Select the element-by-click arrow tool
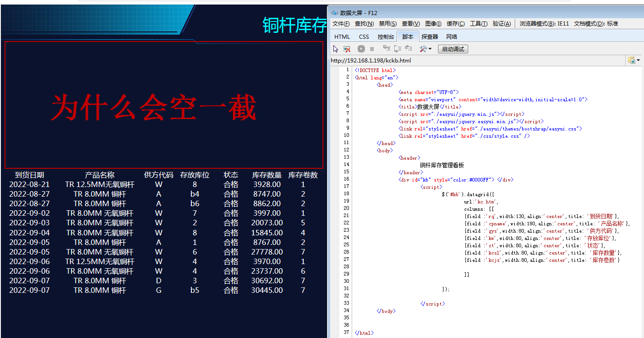Image resolution: width=644 pixels, height=338 pixels. pyautogui.click(x=336, y=49)
